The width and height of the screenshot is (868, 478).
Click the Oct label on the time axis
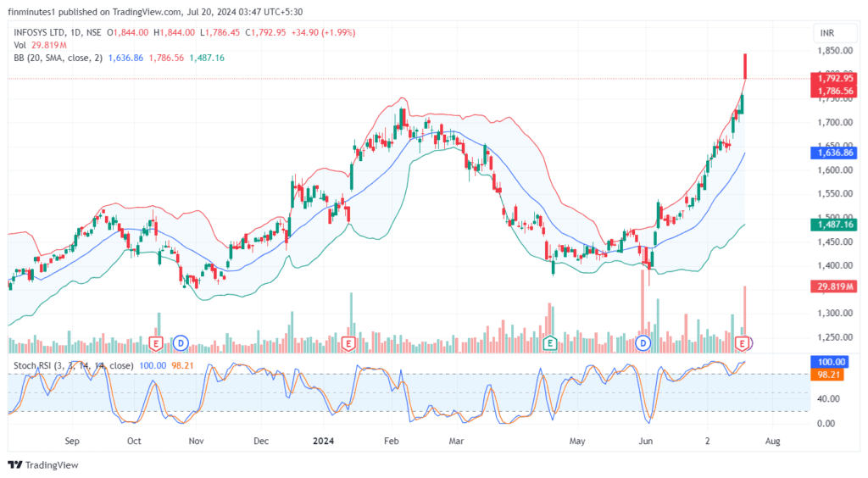pos(134,441)
